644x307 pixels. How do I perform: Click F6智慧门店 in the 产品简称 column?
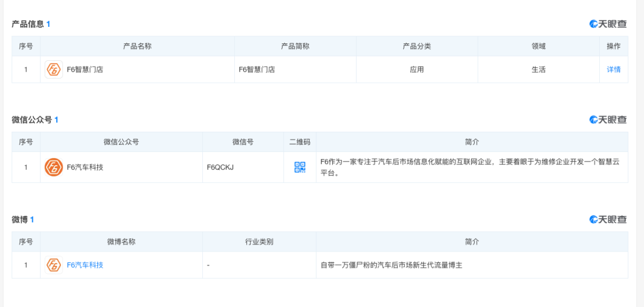pyautogui.click(x=256, y=69)
